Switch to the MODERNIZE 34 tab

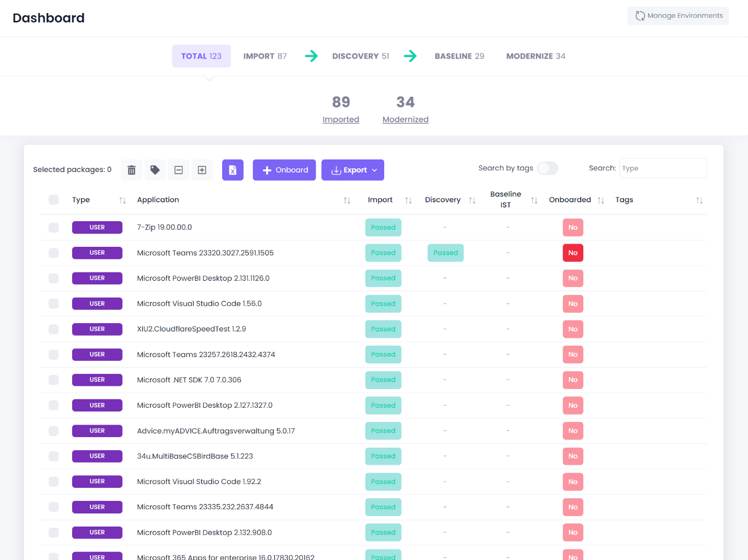pos(536,56)
